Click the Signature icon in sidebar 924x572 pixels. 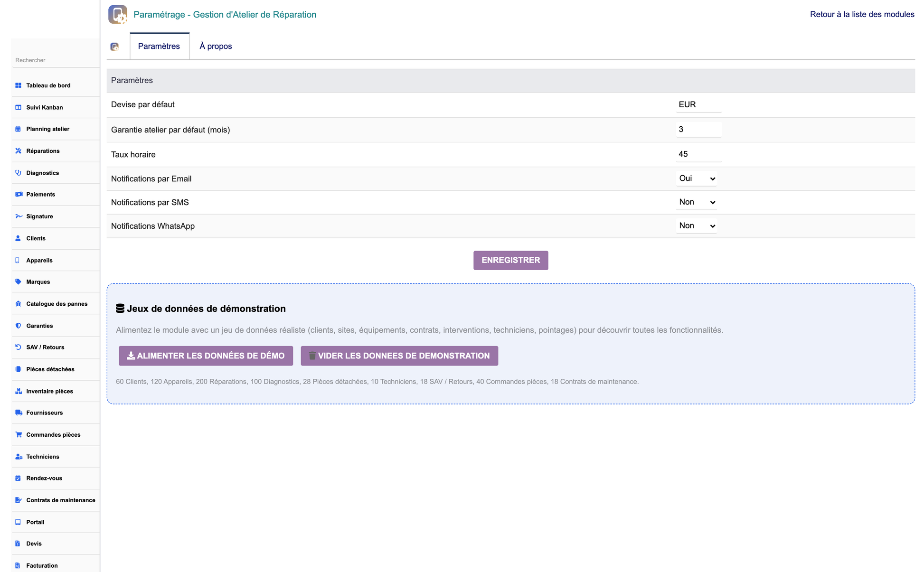[19, 216]
